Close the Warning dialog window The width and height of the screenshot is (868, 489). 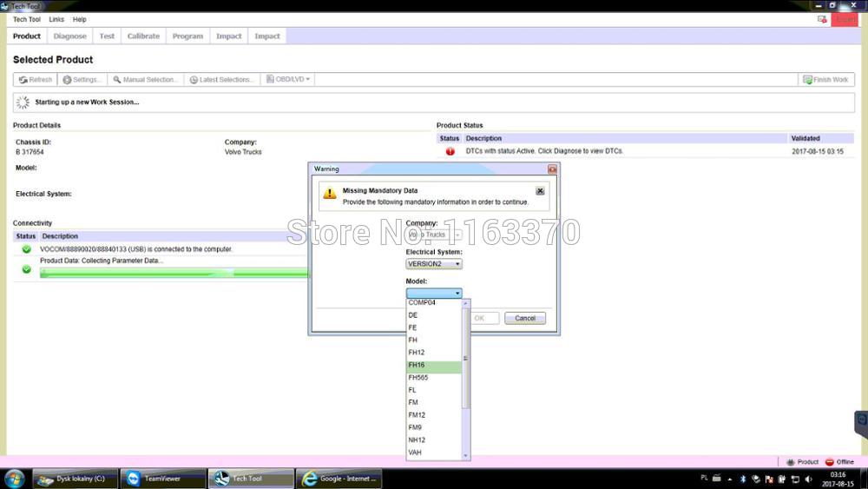click(x=552, y=169)
